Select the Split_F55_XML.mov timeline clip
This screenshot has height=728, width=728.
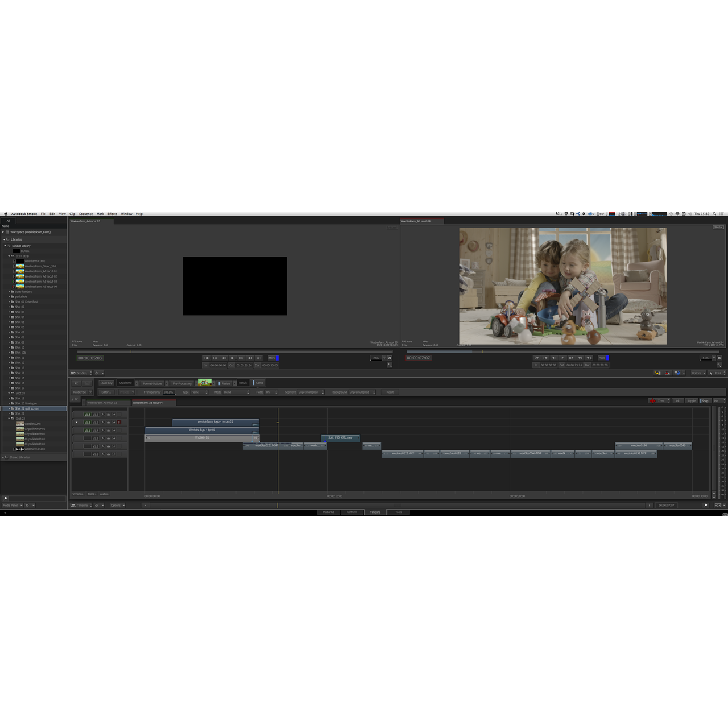tap(340, 437)
